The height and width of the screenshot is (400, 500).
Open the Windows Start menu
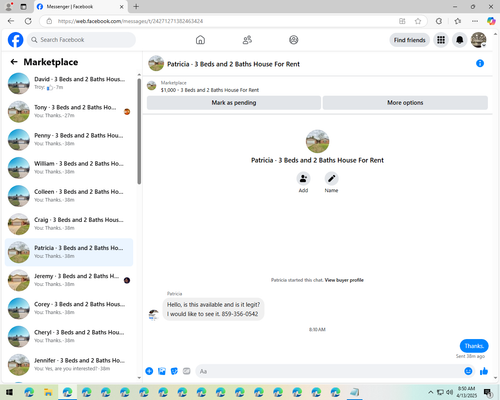(x=9, y=392)
